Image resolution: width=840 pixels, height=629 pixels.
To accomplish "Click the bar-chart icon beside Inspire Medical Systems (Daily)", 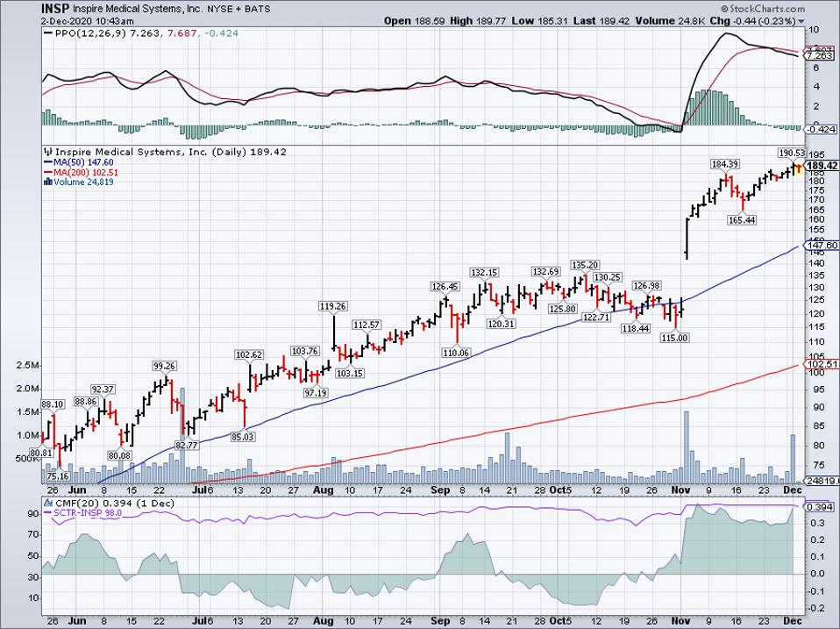I will pyautogui.click(x=48, y=152).
